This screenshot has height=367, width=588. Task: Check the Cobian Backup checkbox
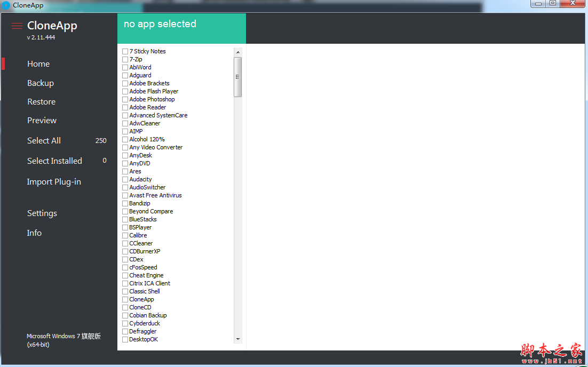pyautogui.click(x=125, y=315)
